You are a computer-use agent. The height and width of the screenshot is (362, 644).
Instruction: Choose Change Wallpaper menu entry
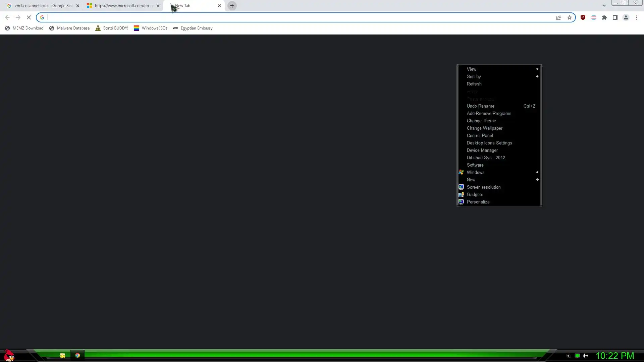[484, 128]
